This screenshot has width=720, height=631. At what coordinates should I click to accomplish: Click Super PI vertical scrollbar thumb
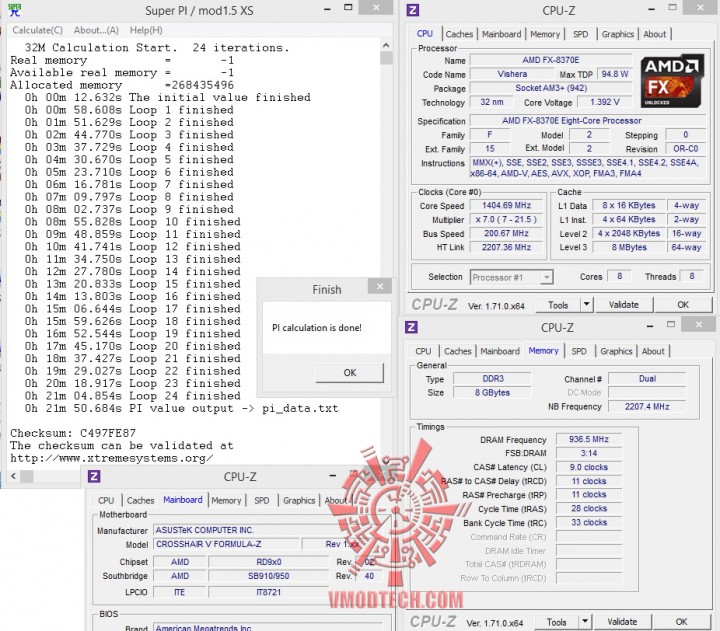pos(386,58)
